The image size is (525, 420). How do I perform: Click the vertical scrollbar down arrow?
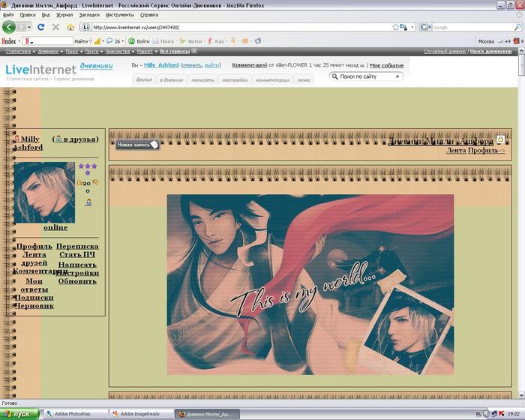[521, 395]
